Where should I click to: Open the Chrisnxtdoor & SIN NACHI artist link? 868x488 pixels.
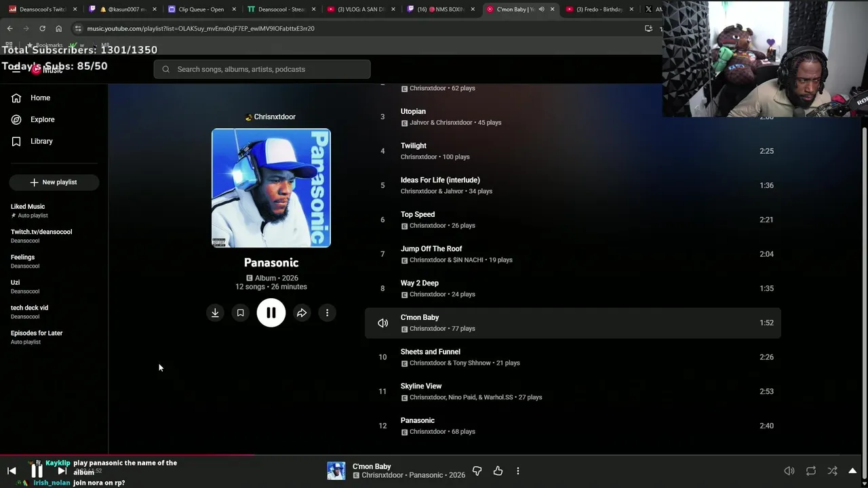pyautogui.click(x=446, y=260)
